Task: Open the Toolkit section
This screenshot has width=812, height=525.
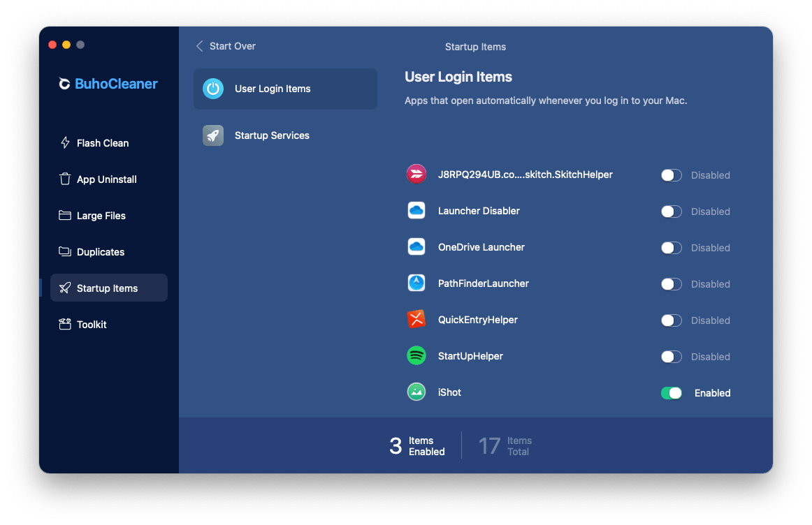Action: tap(109, 324)
